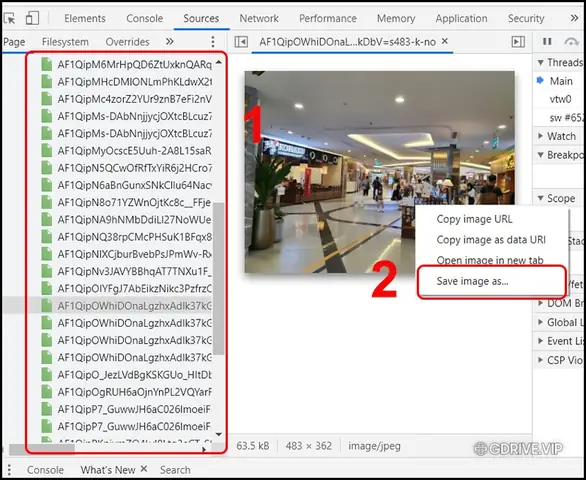This screenshot has width=586, height=480.
Task: Hide the debugger sidebar icon
Action: 518,42
